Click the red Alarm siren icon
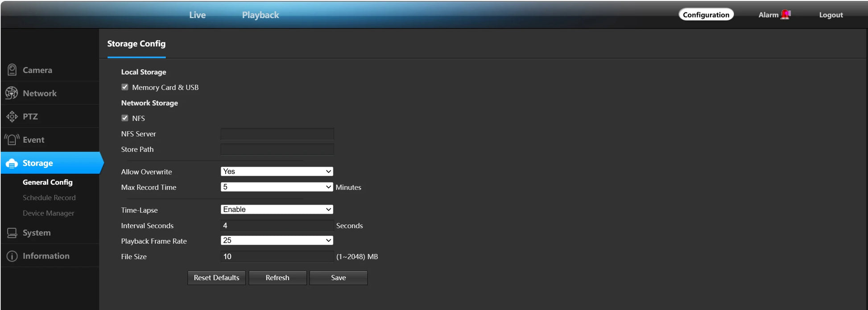This screenshot has width=868, height=310. coord(785,15)
